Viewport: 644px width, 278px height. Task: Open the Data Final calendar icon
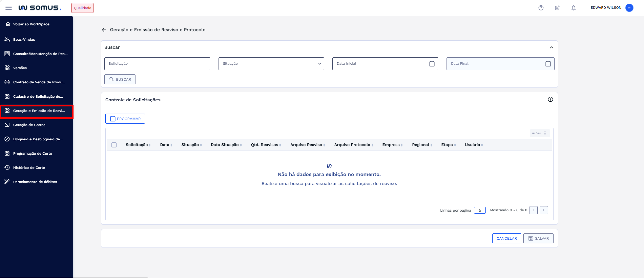coord(548,64)
